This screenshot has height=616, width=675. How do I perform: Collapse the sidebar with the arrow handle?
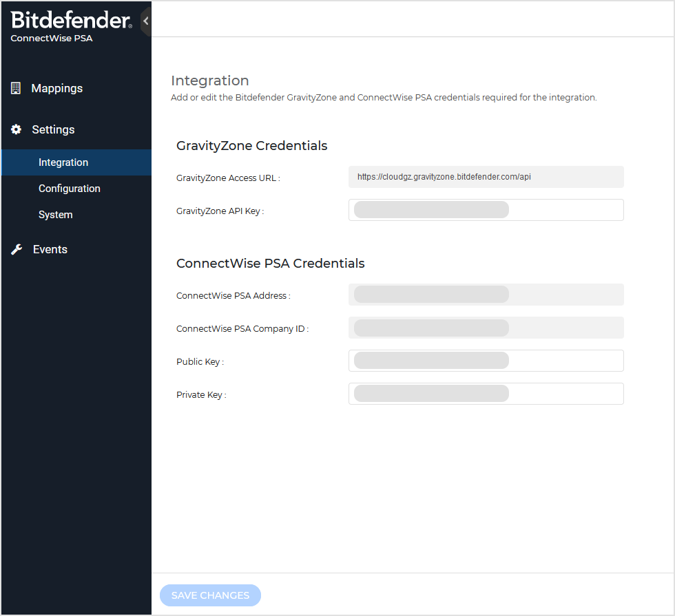click(145, 21)
